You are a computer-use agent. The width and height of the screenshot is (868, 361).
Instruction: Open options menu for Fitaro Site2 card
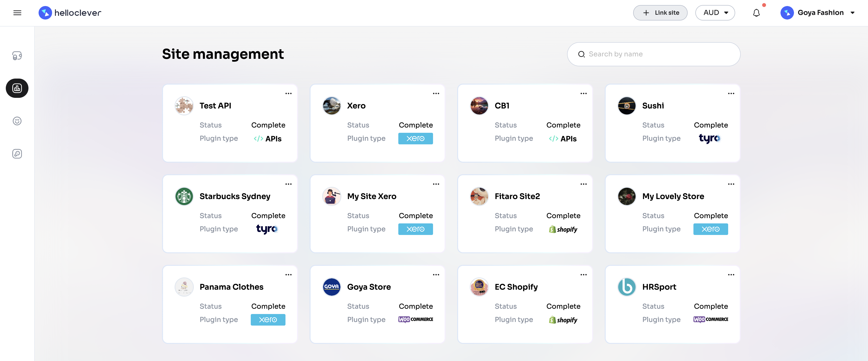pos(583,184)
